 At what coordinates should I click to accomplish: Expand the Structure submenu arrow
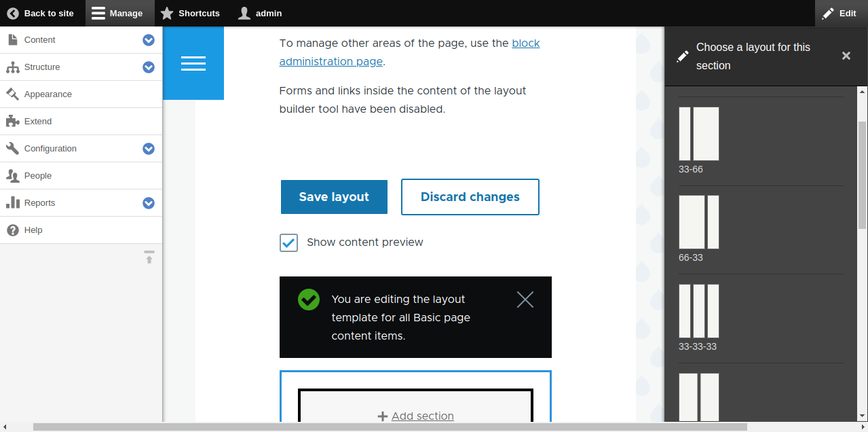coord(149,67)
